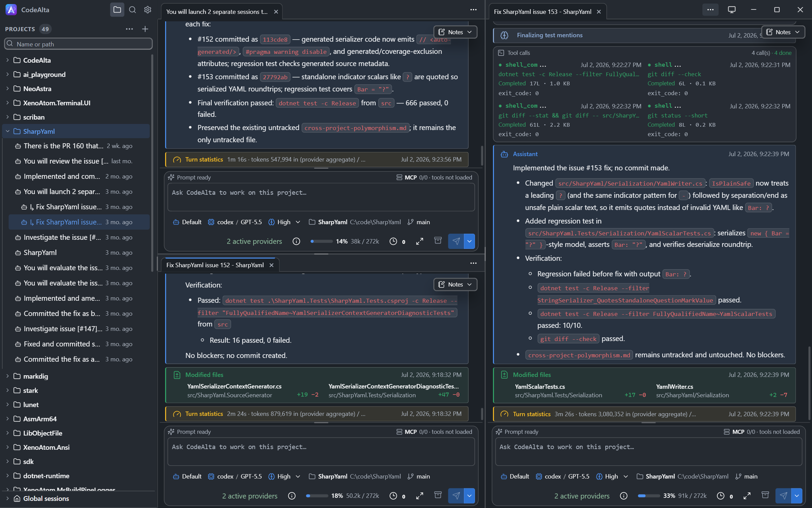Close the Fix SharpYaml issue 152 tab
The image size is (812, 508).
(x=271, y=265)
